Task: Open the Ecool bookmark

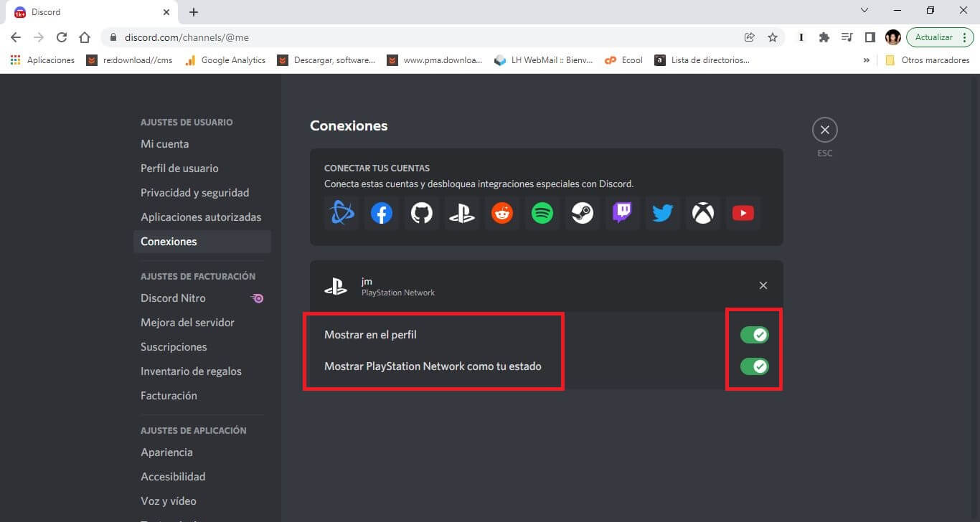Action: (x=624, y=60)
